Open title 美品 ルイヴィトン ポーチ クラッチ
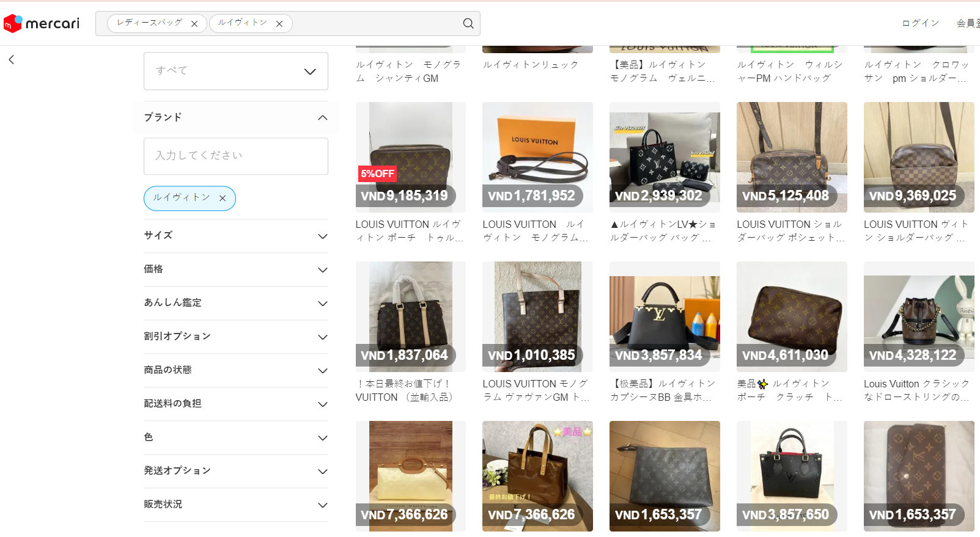 point(789,390)
